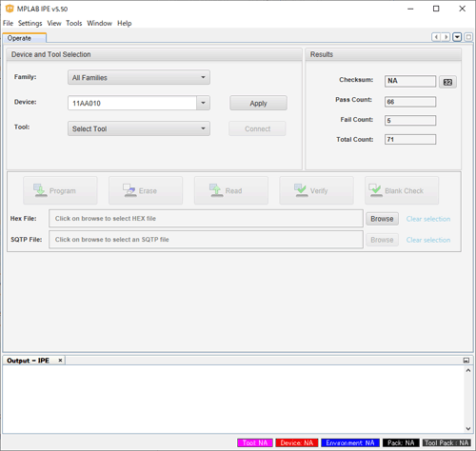Click Clear selection for Hex File
The image size is (476, 451).
pos(428,219)
